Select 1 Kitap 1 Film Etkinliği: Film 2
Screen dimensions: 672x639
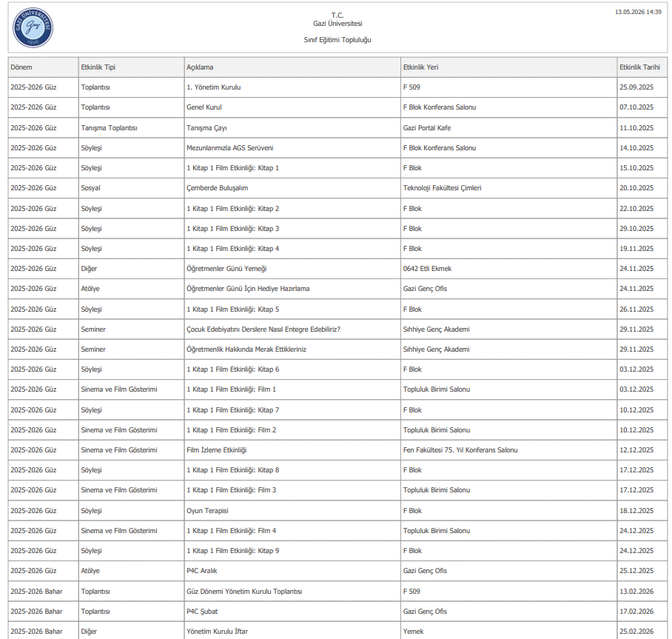click(x=292, y=430)
